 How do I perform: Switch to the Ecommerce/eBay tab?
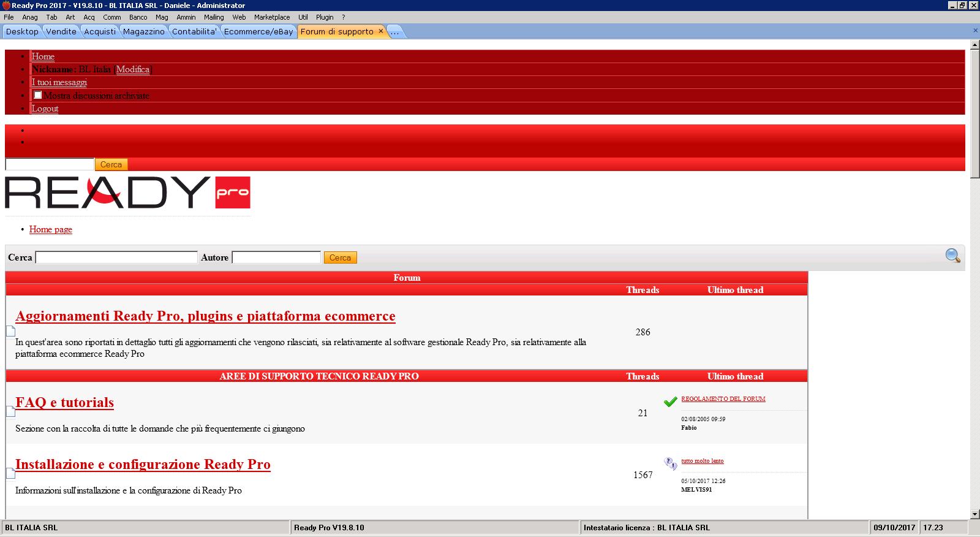click(x=258, y=31)
